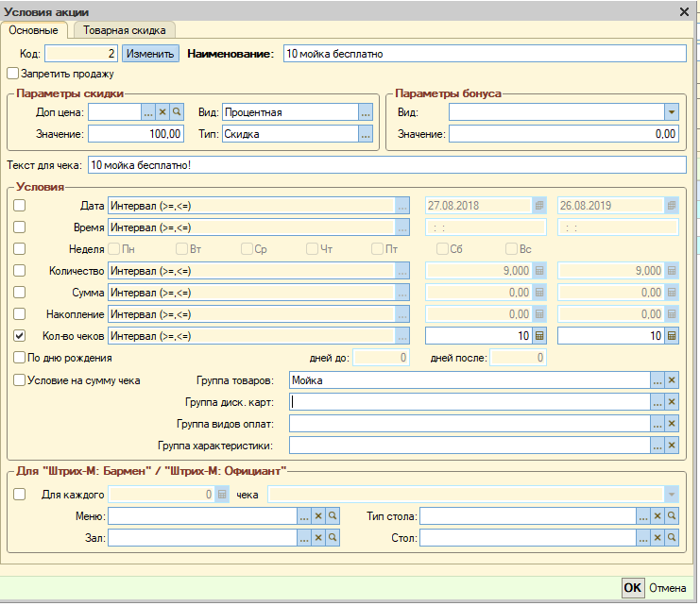Clear the Группа характеристики field
700x606 pixels.
[x=672, y=445]
